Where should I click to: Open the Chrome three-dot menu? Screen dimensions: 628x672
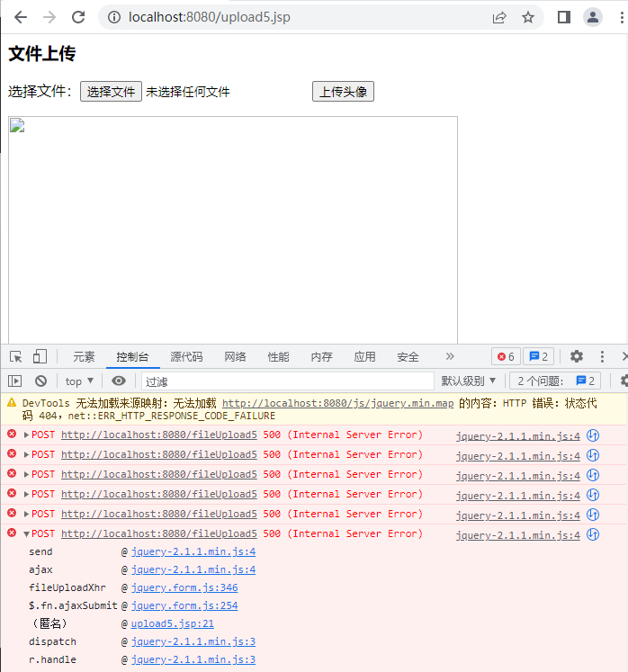click(x=622, y=17)
